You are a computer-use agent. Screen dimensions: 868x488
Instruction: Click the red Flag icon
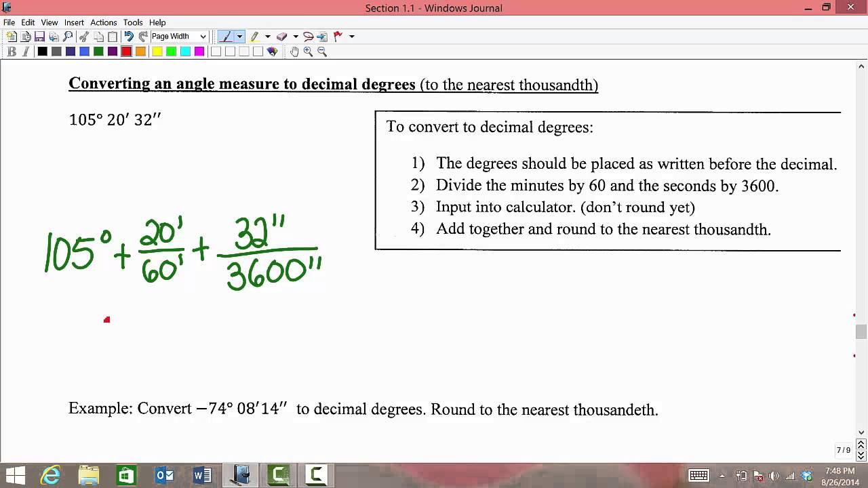click(338, 37)
